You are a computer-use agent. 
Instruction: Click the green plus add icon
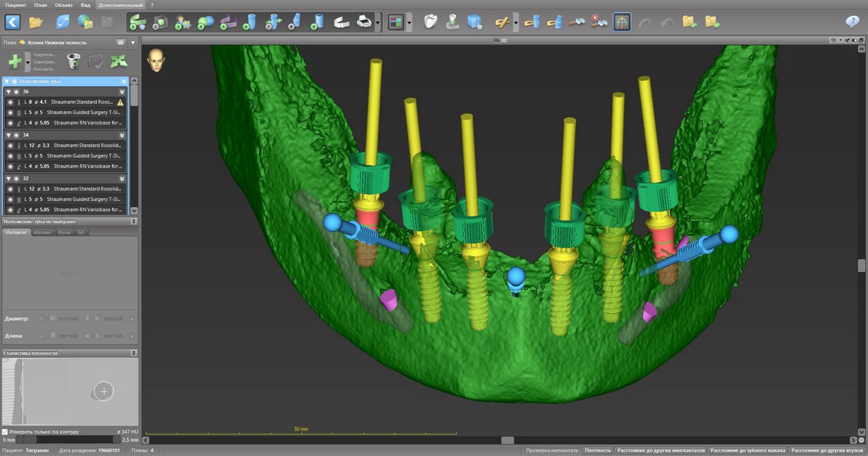tap(14, 61)
